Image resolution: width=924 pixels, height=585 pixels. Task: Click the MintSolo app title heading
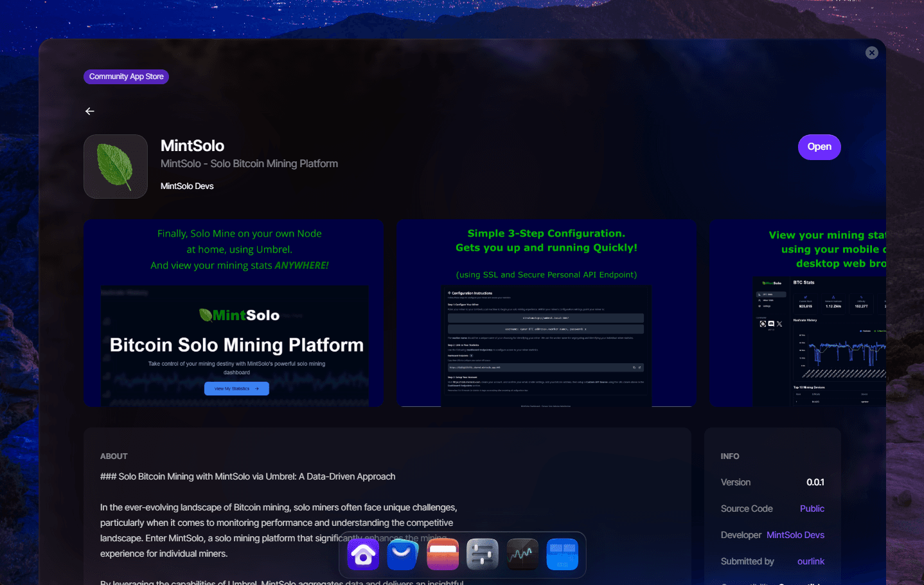[192, 146]
